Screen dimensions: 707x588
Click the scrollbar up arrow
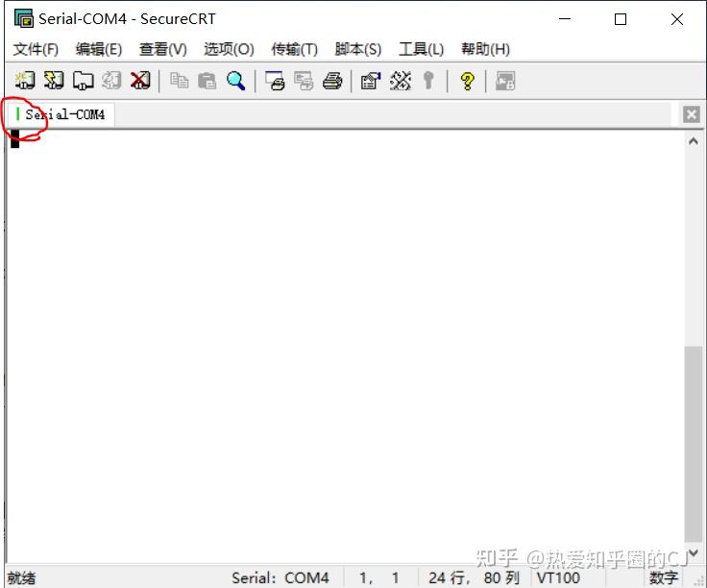click(x=693, y=141)
